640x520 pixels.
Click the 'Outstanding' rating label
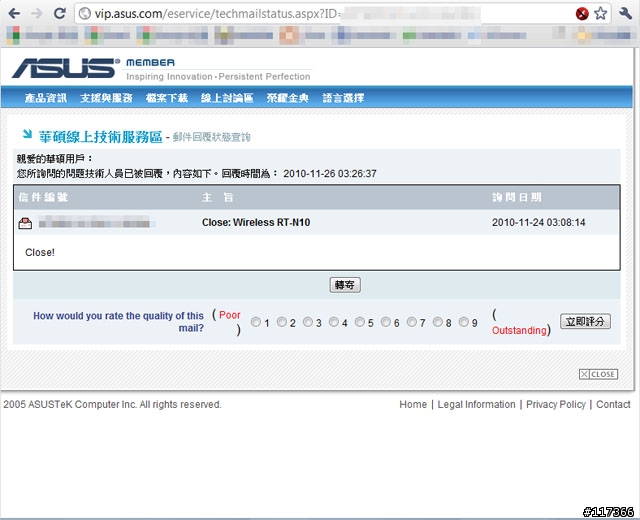[x=519, y=330]
